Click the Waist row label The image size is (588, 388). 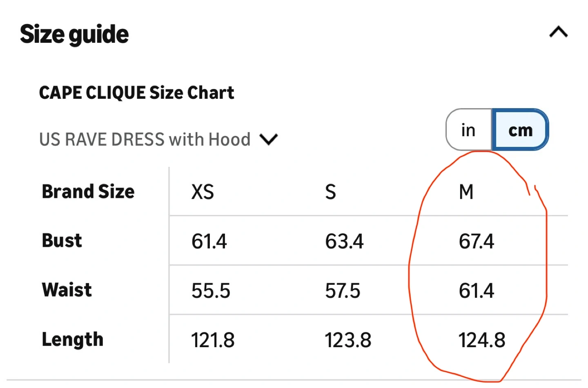[x=67, y=290]
